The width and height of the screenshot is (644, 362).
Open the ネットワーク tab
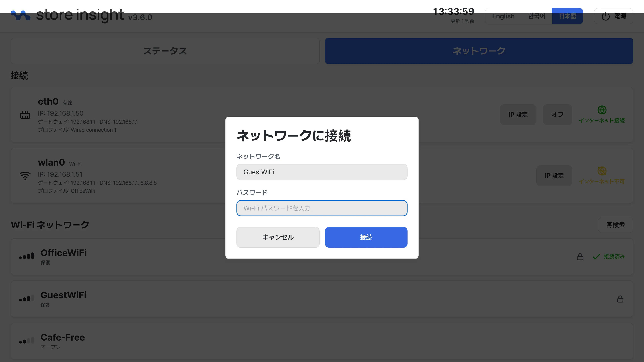point(479,51)
